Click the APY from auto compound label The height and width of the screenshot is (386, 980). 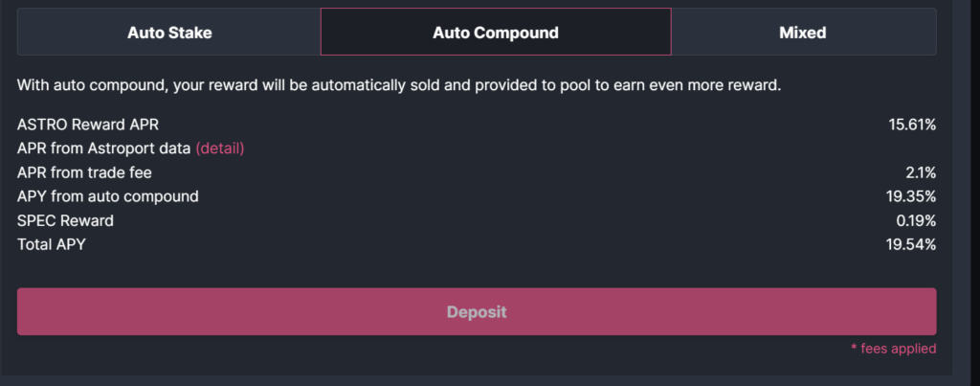[108, 196]
